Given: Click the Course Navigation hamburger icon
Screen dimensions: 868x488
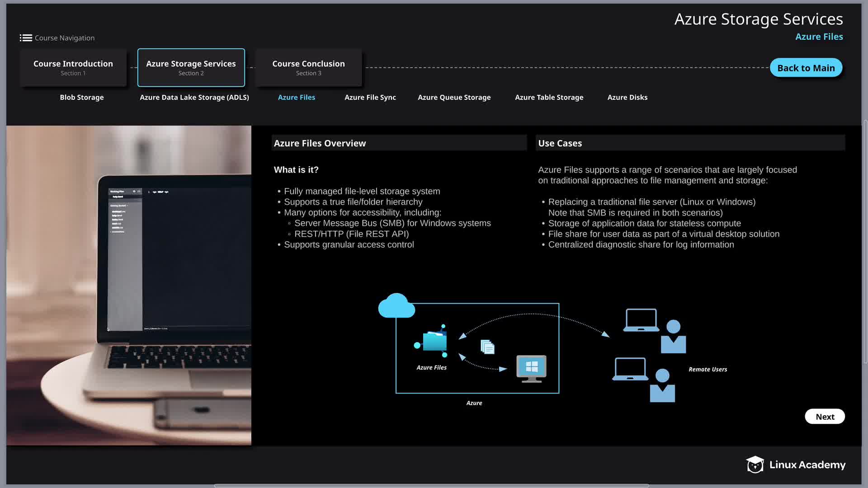Looking at the screenshot, I should click(x=26, y=38).
